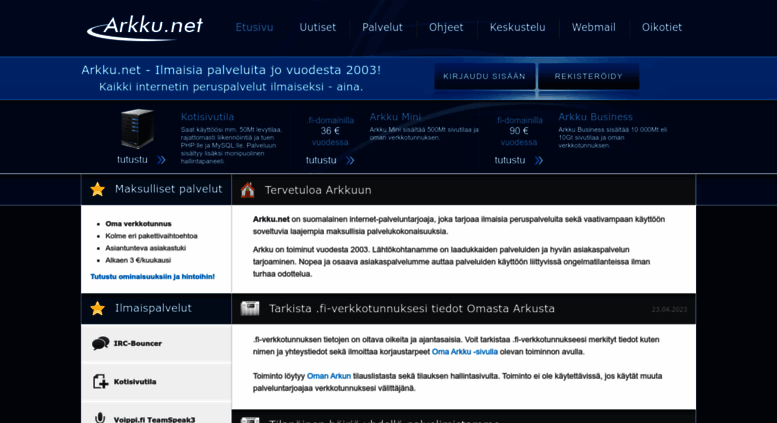Click the Voippi.fi TeamSpeak3 microphone icon
This screenshot has height=423, width=777.
click(x=100, y=418)
